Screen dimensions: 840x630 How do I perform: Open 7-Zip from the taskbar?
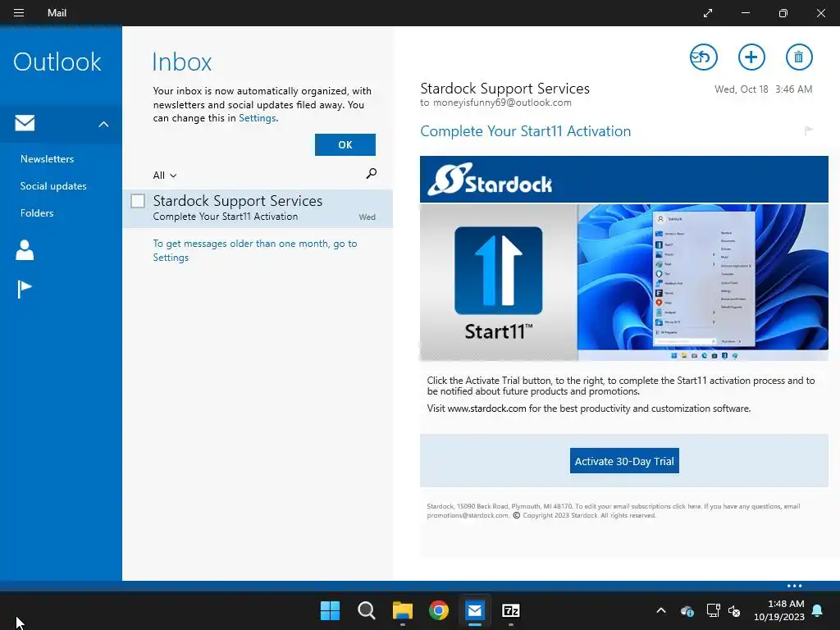pos(511,610)
